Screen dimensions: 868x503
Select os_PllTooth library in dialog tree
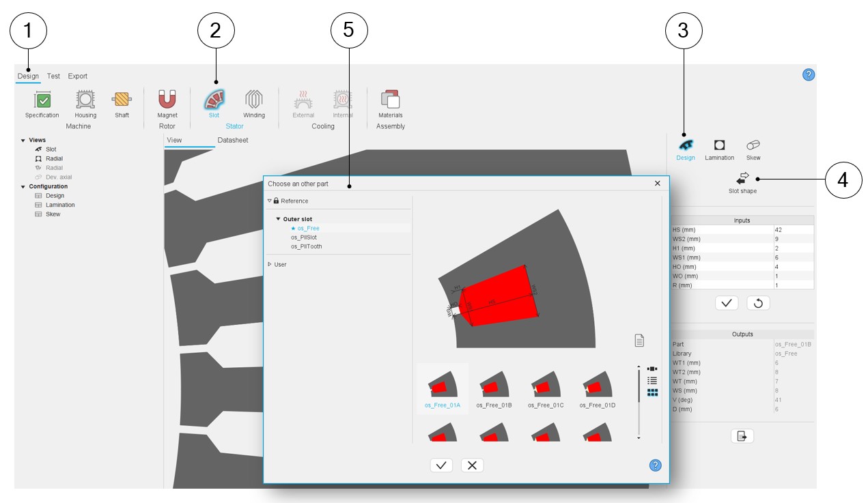click(306, 246)
